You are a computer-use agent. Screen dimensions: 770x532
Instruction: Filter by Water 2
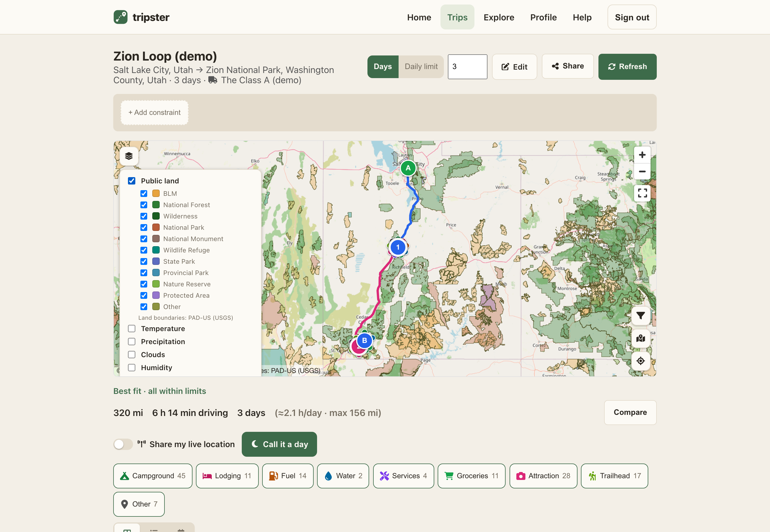(x=343, y=476)
